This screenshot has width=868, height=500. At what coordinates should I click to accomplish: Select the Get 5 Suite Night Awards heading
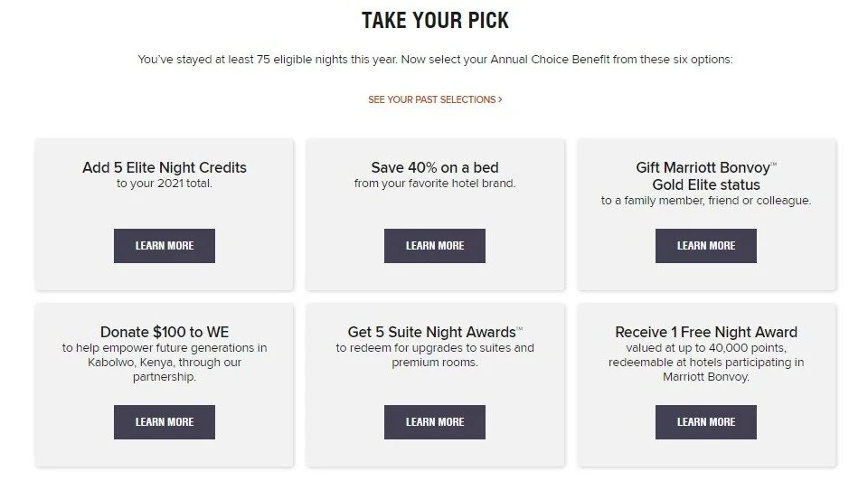pyautogui.click(x=434, y=332)
